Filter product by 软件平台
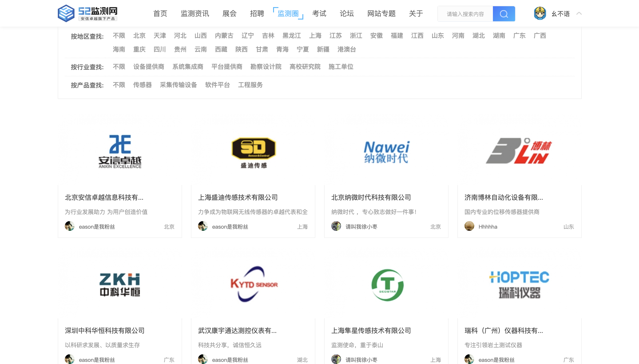The height and width of the screenshot is (364, 639). [x=217, y=85]
